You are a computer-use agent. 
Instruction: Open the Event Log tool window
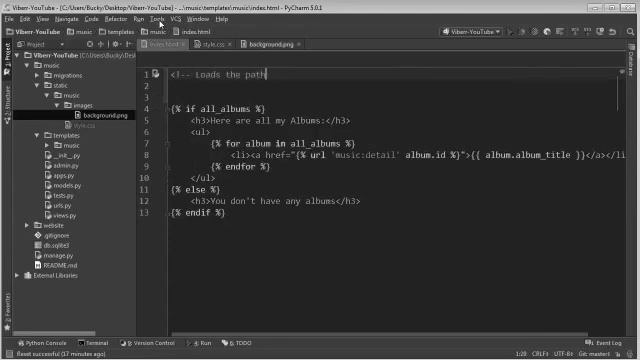click(x=603, y=343)
